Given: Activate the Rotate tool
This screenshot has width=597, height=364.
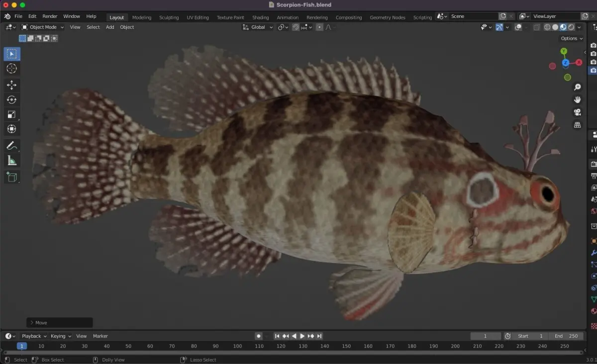Looking at the screenshot, I should tap(12, 99).
